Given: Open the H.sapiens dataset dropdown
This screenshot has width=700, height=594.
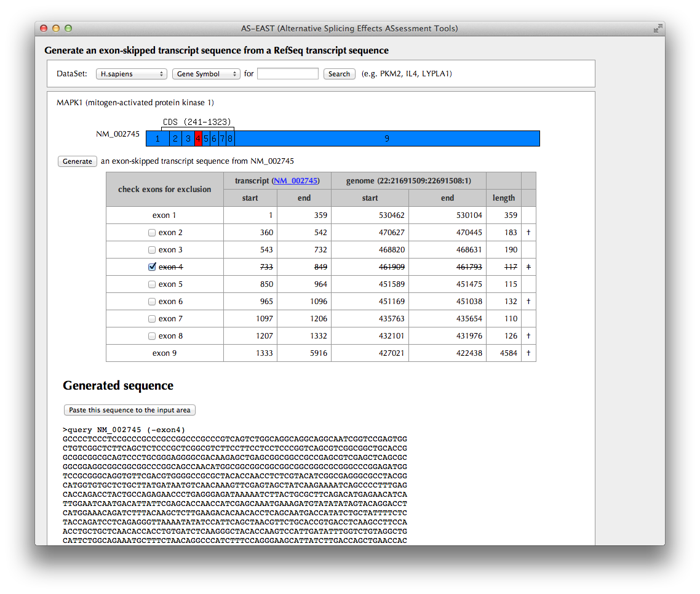Looking at the screenshot, I should pyautogui.click(x=131, y=74).
